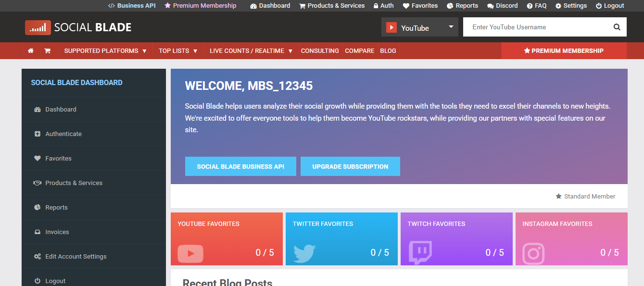Click the gear icon beside Settings
Screen dimensions: 644x286
coord(558,6)
